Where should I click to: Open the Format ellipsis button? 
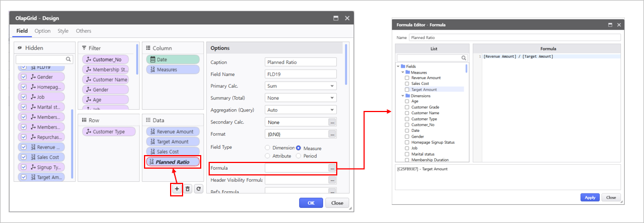click(332, 134)
